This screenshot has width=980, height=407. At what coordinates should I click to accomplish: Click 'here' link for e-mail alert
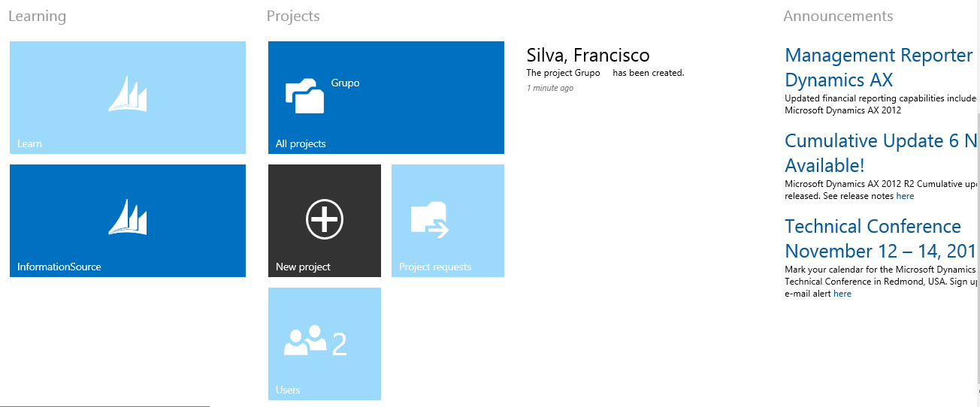(842, 294)
